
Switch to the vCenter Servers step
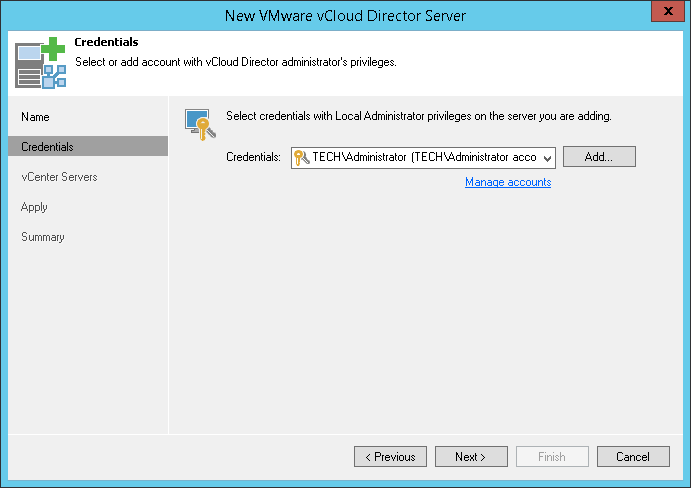tap(59, 177)
